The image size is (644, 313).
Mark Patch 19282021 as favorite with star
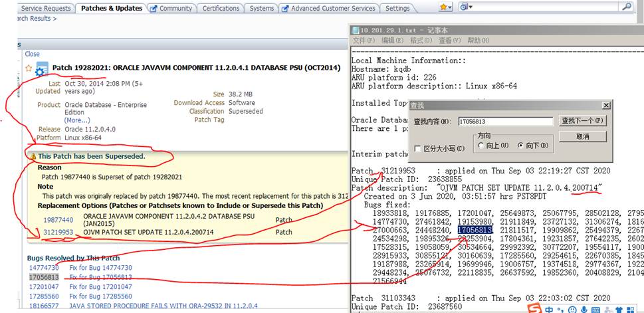point(29,68)
